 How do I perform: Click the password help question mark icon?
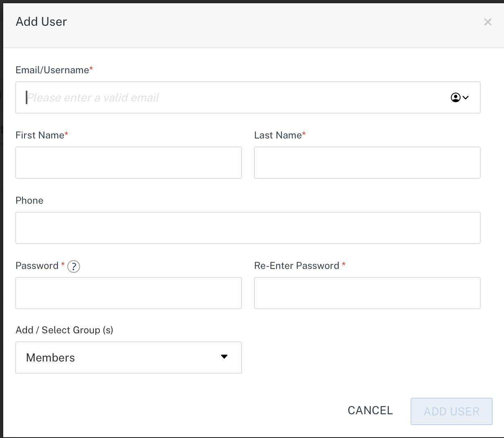click(74, 267)
